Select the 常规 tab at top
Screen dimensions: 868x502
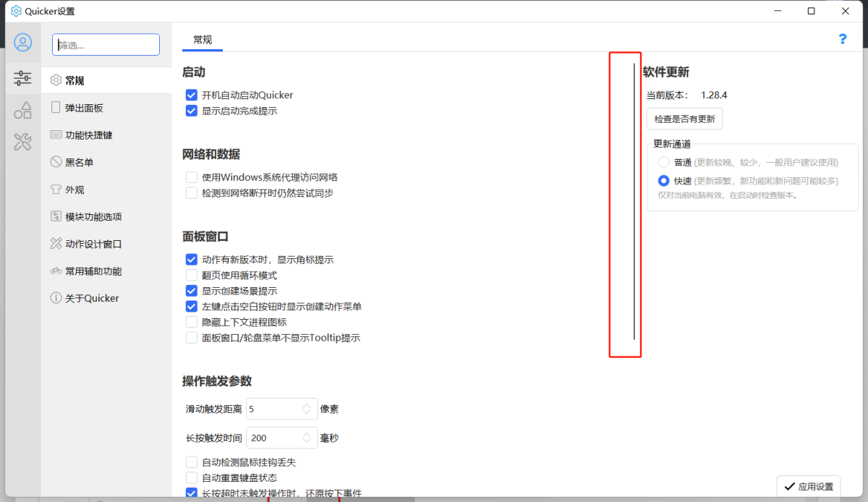203,40
